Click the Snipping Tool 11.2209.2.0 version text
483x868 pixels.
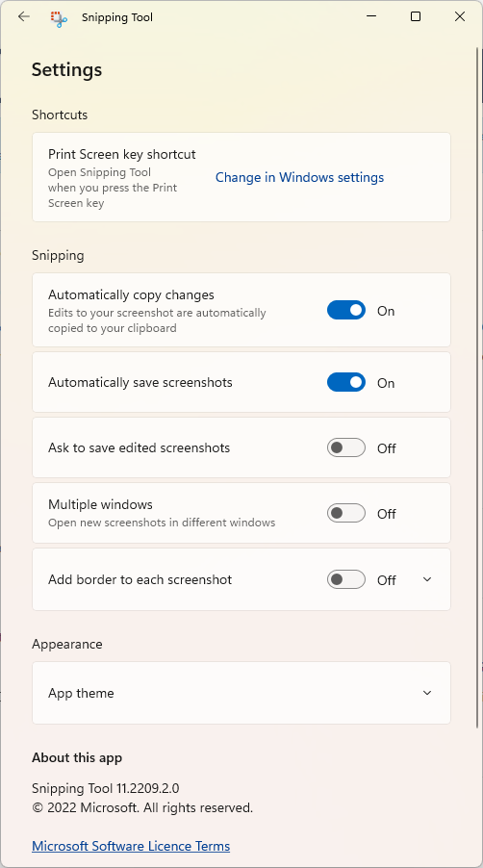point(106,788)
